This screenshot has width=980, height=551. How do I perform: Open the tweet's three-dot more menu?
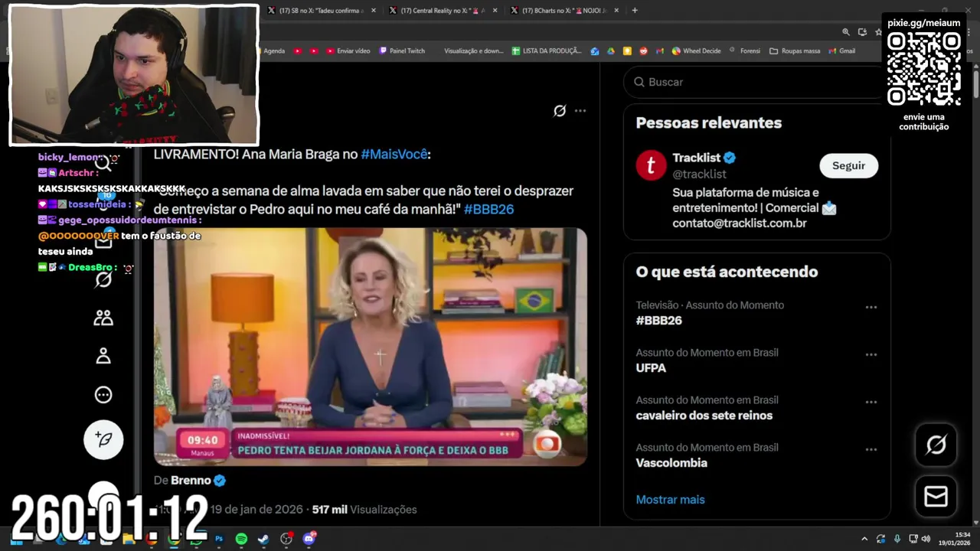click(580, 111)
